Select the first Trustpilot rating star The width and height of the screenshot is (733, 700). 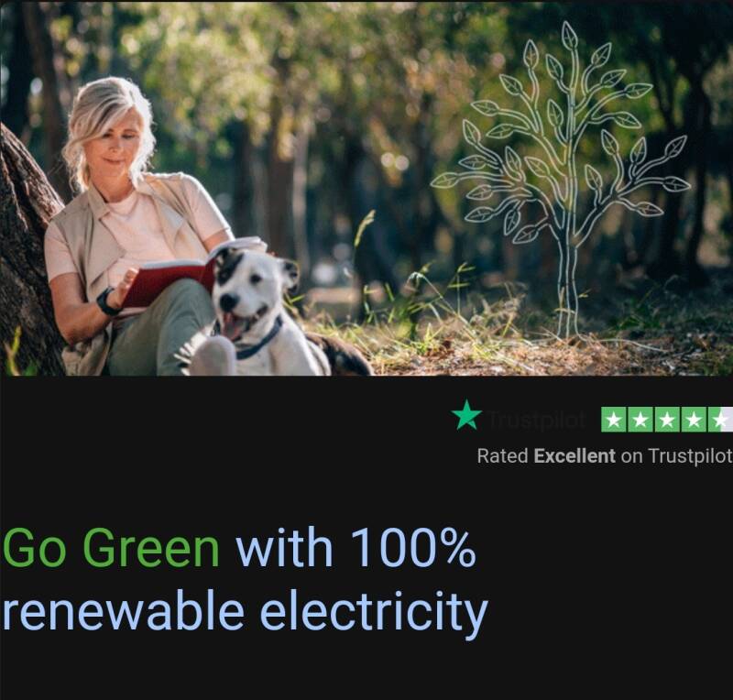pyautogui.click(x=613, y=420)
